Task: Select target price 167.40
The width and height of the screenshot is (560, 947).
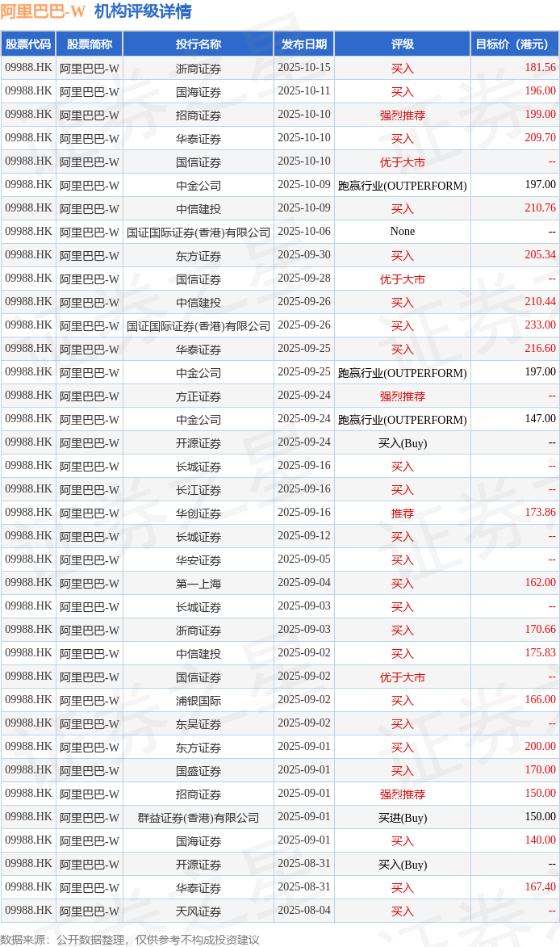Action: point(540,887)
